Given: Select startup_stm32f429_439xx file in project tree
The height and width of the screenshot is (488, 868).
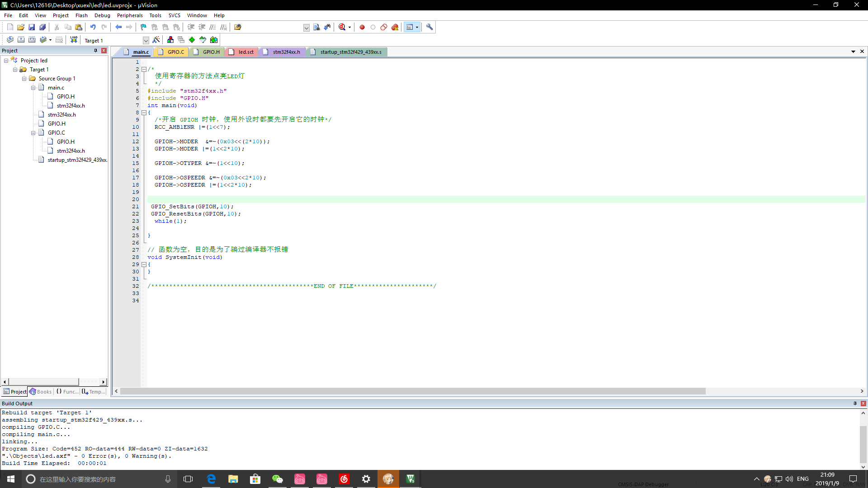Looking at the screenshot, I should (77, 160).
